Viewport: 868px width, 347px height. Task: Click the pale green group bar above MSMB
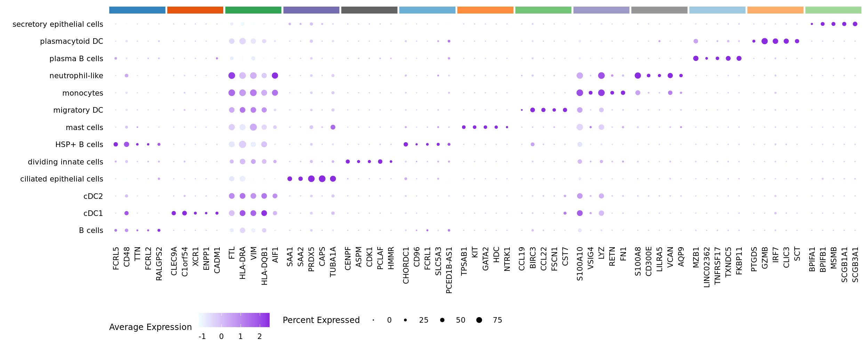coord(833,10)
